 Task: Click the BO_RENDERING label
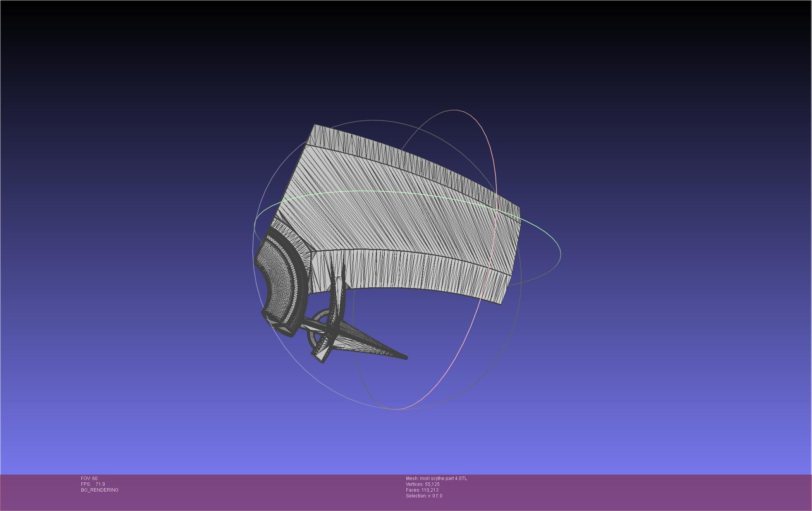coord(100,490)
